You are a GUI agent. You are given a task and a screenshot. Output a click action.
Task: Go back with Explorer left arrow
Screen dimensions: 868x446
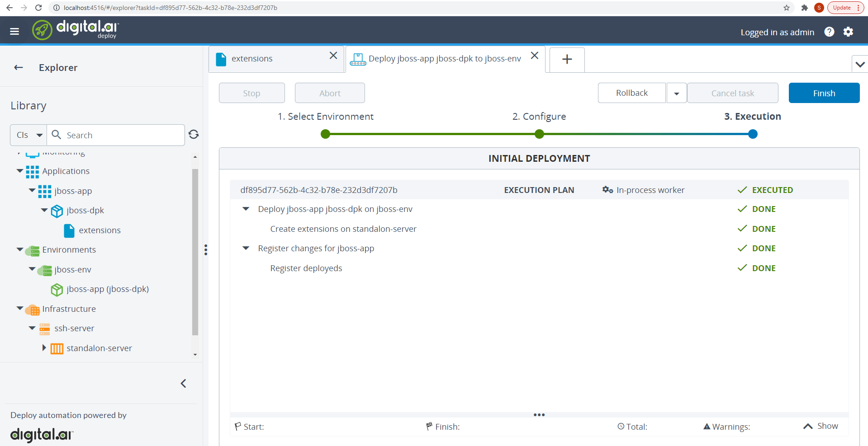pyautogui.click(x=19, y=67)
